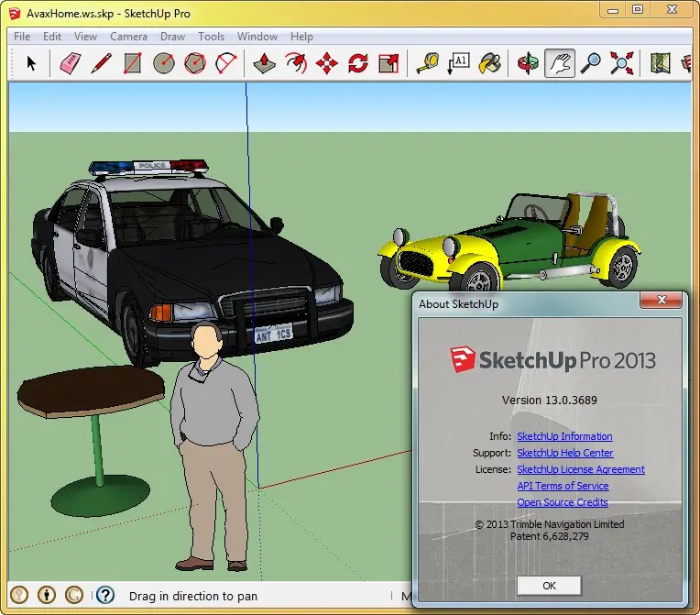Select the Tape Measure tool
The height and width of the screenshot is (615, 700).
tap(428, 63)
